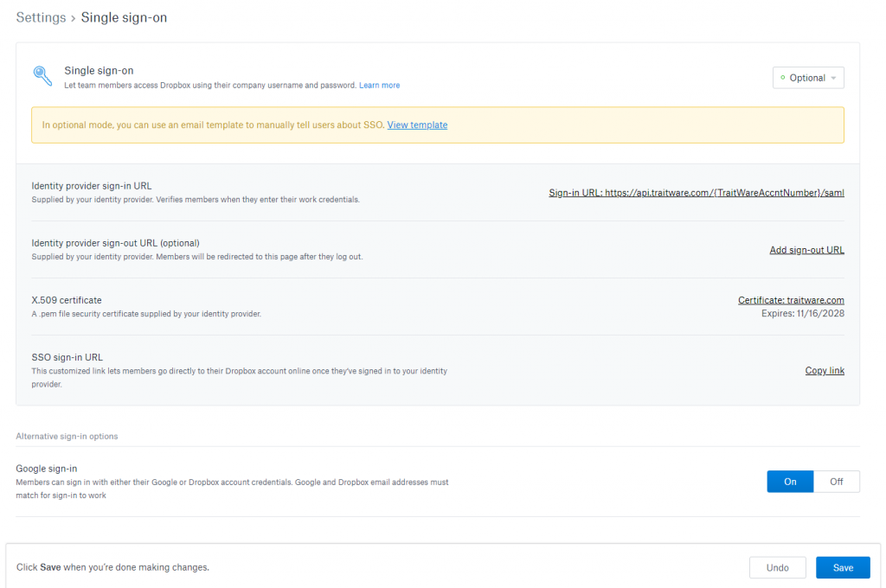
Task: Click the X.509 certificate label
Action: pos(67,300)
